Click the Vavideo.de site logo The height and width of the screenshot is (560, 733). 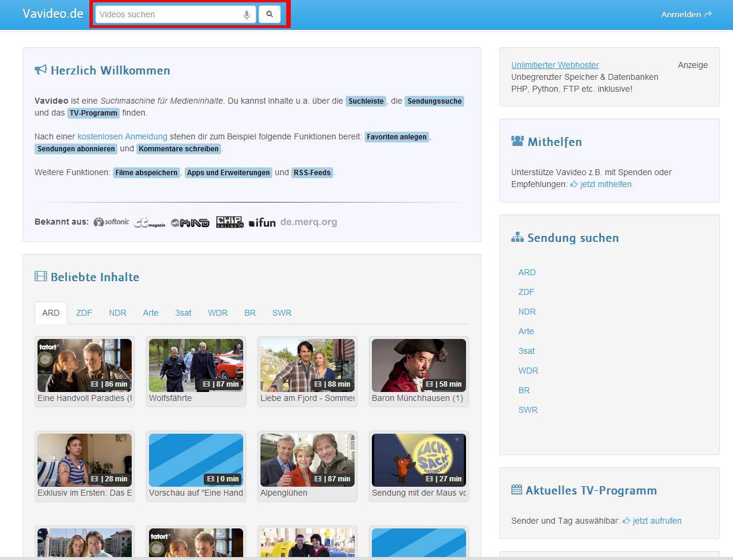coord(53,14)
